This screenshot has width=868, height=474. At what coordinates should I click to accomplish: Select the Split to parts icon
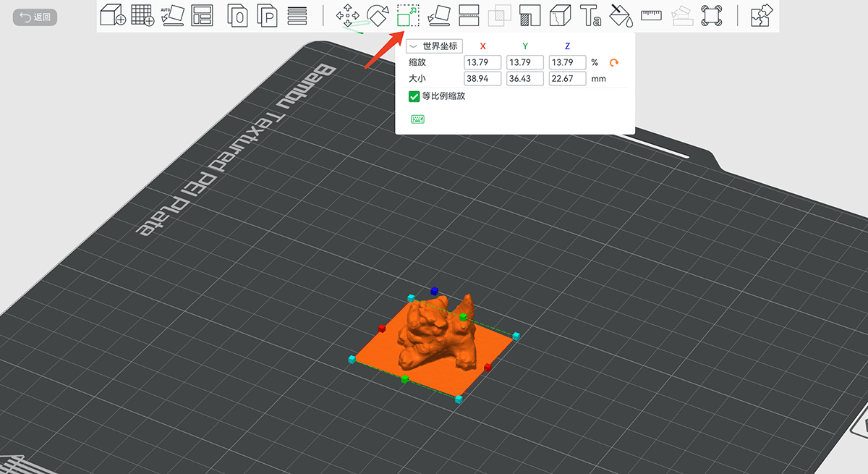click(x=268, y=16)
